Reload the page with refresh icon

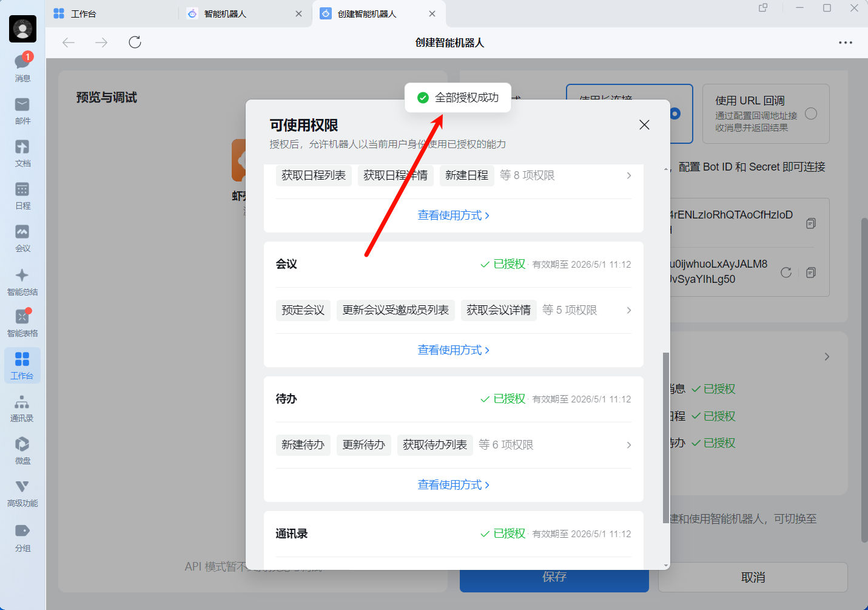point(135,42)
